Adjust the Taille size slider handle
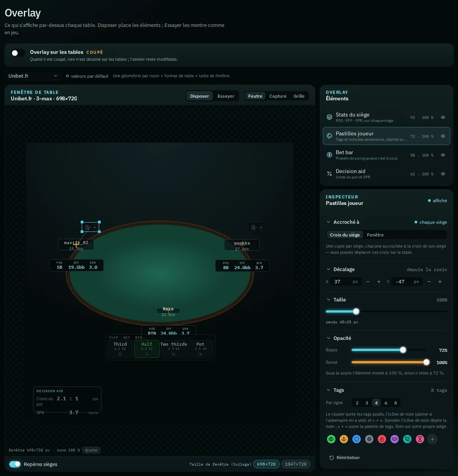 point(356,311)
